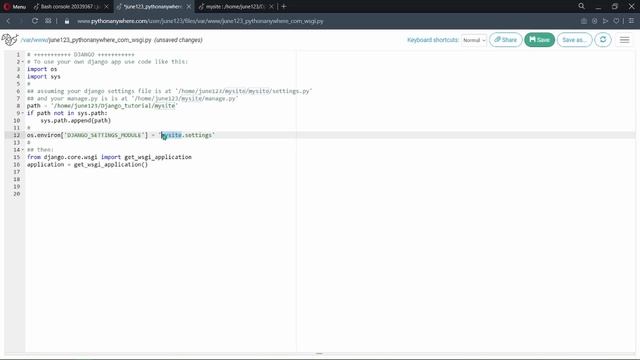Image resolution: width=640 pixels, height=360 pixels.
Task: Click the 'import os' line
Action: [x=42, y=69]
